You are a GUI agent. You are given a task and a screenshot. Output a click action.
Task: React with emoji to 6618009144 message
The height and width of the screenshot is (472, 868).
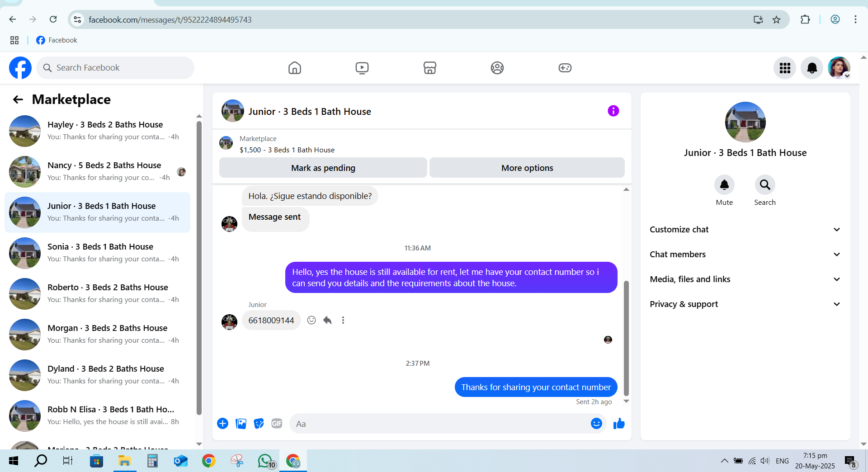[x=311, y=320]
